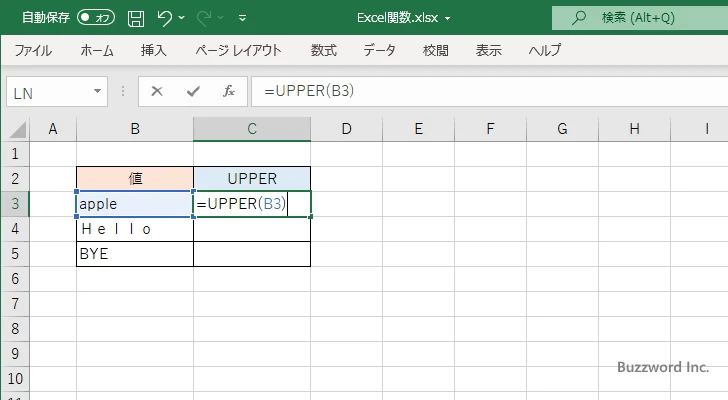Click the formula bar options dots handle
This screenshot has width=728, height=400.
(123, 91)
